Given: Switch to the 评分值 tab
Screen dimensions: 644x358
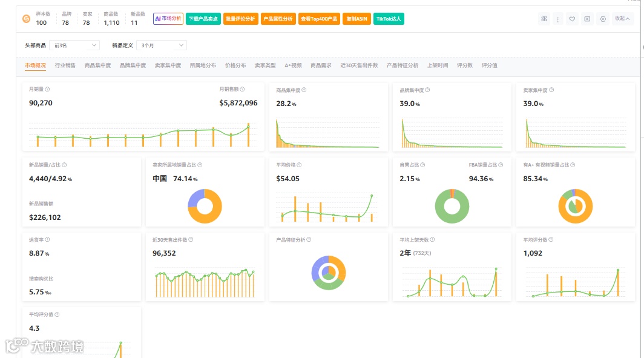Looking at the screenshot, I should click(x=490, y=65).
